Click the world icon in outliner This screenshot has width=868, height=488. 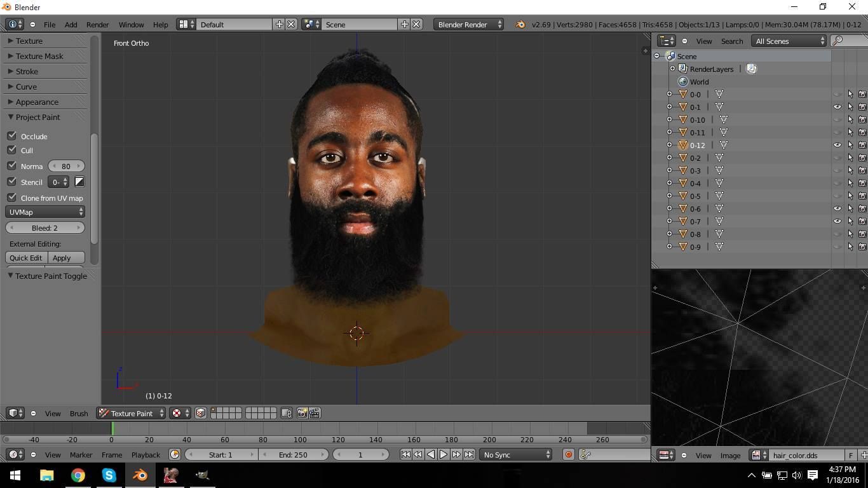coord(683,81)
